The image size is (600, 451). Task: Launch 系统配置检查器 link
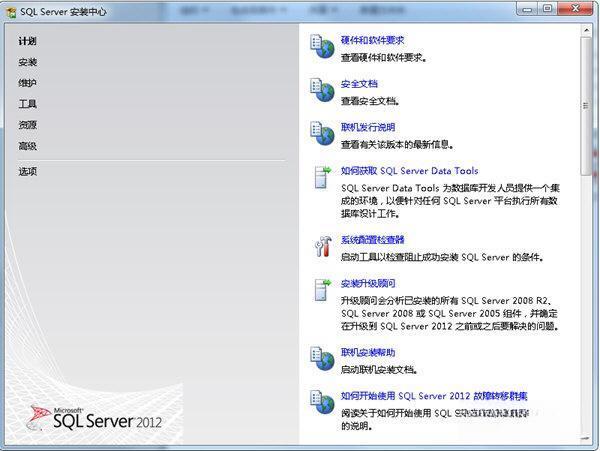pyautogui.click(x=372, y=240)
